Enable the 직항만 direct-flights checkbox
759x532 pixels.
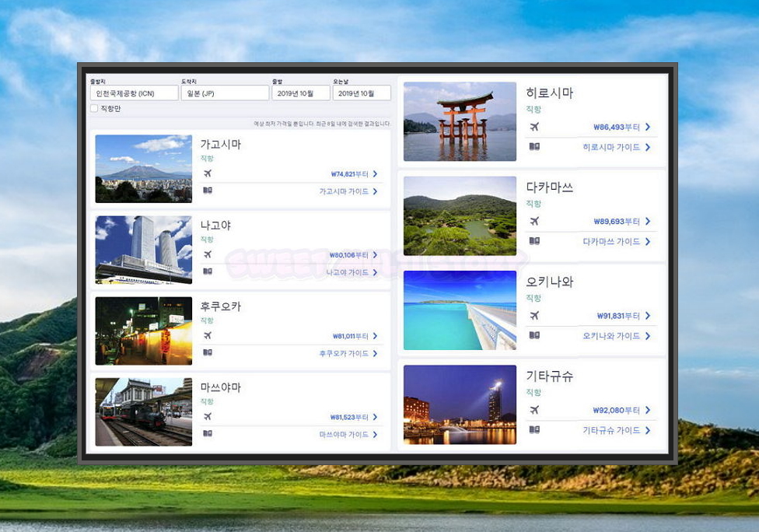click(94, 108)
